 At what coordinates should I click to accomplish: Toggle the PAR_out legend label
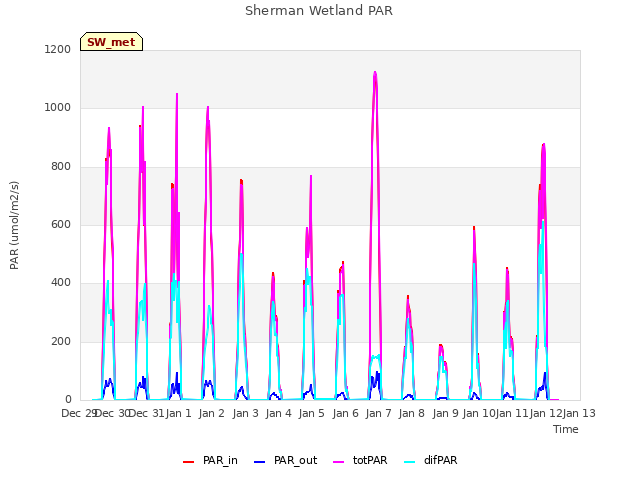[x=296, y=460]
